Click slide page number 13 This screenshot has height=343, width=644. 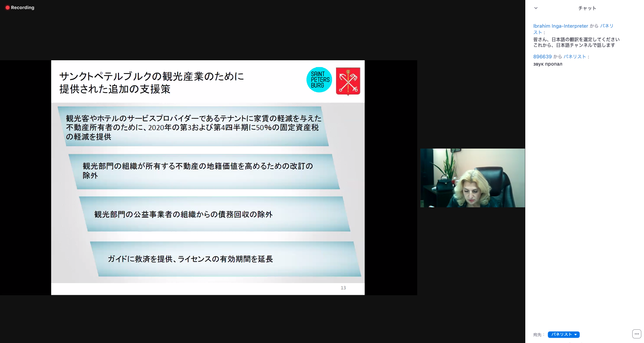coord(343,288)
